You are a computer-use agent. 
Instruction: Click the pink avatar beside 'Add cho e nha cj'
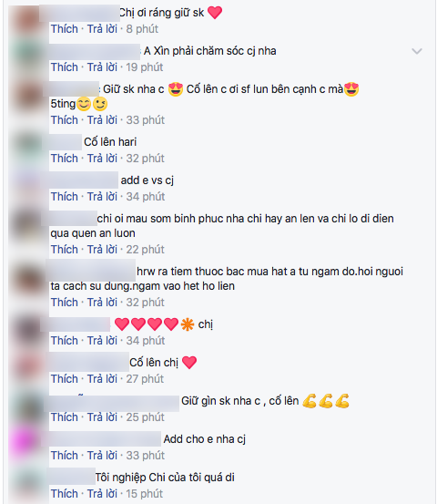click(x=25, y=442)
